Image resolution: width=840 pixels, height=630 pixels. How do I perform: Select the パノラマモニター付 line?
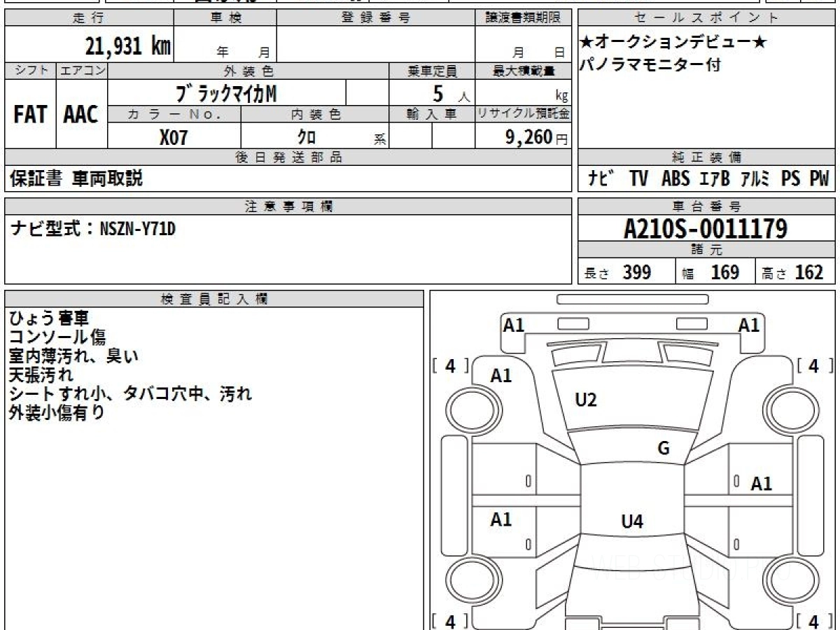[650, 65]
